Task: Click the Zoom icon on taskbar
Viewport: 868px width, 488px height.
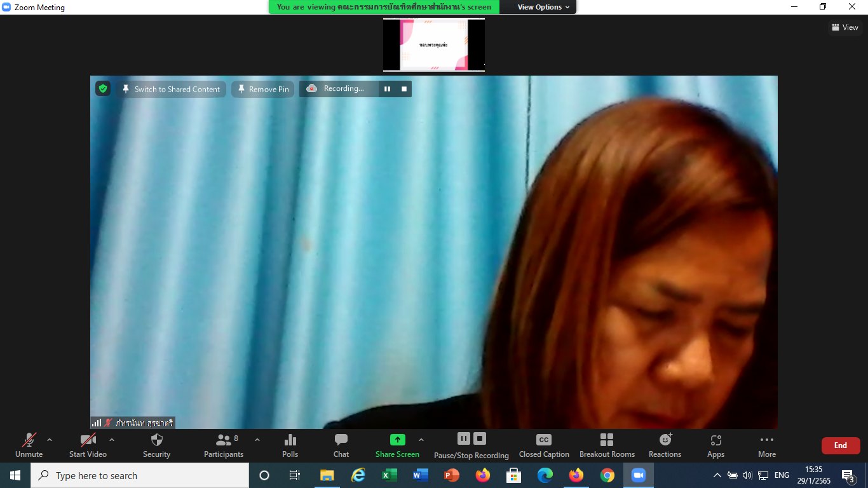Action: point(639,475)
